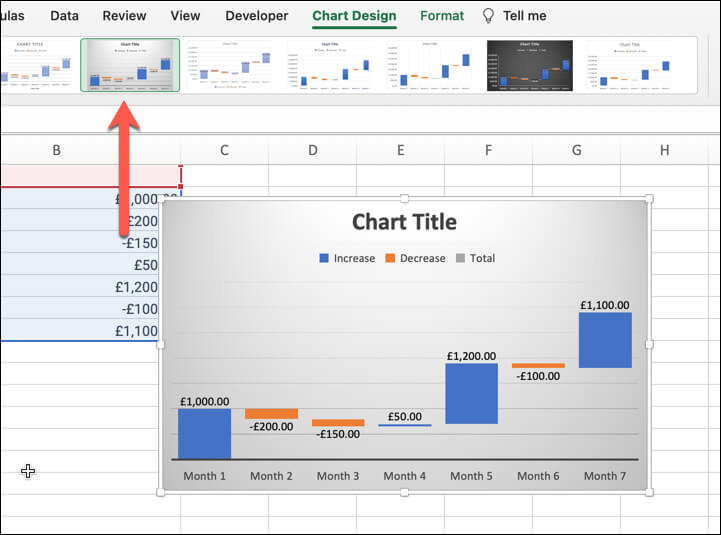
Task: Click the -£100.00 data label
Action: click(538, 376)
